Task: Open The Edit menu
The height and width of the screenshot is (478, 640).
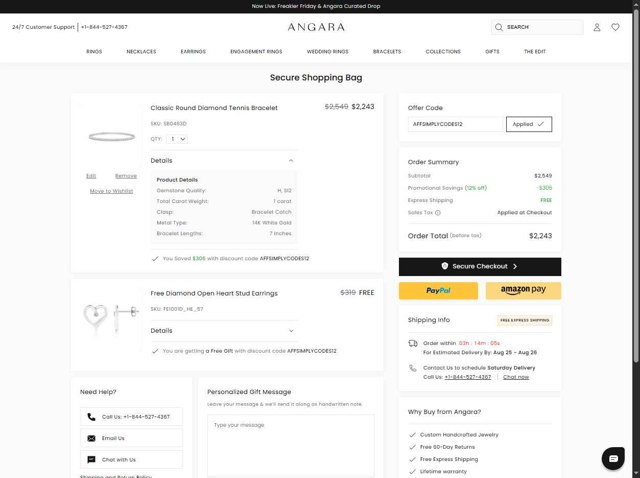Action: pos(535,51)
